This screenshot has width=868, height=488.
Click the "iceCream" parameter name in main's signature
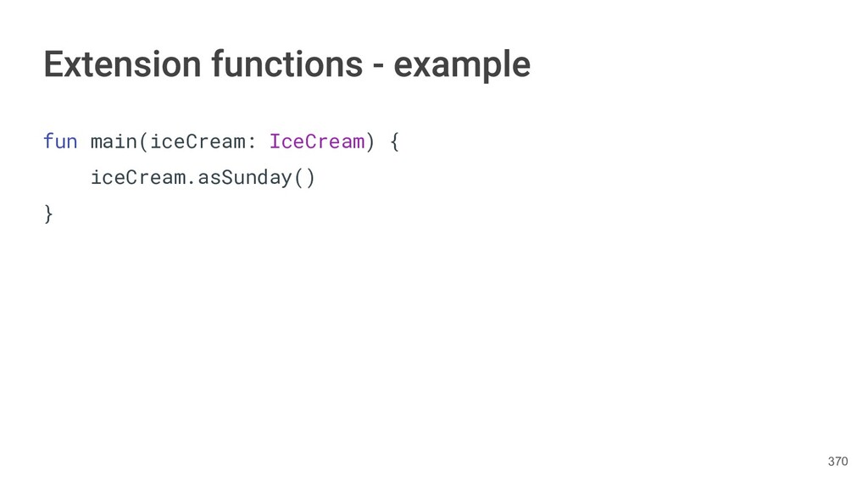pyautogui.click(x=197, y=141)
